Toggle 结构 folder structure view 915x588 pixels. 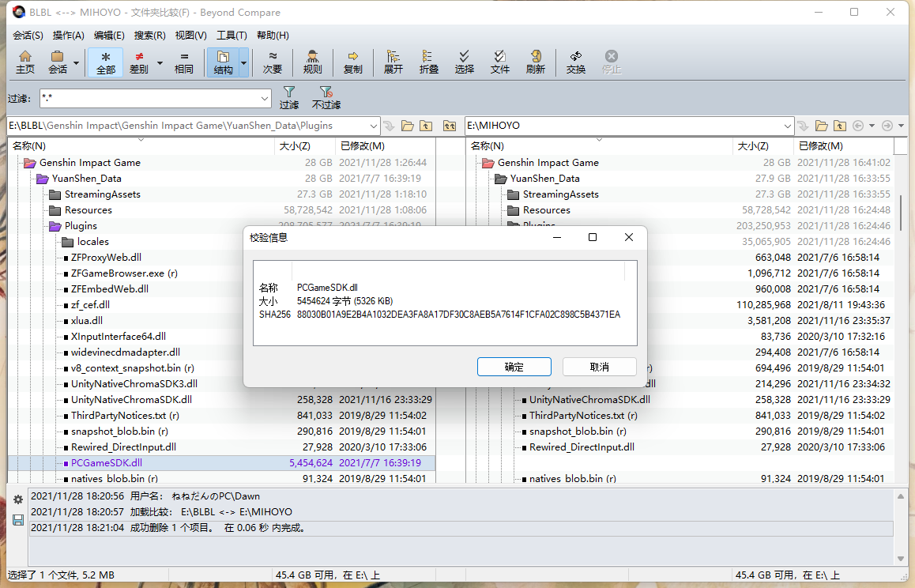coord(223,62)
